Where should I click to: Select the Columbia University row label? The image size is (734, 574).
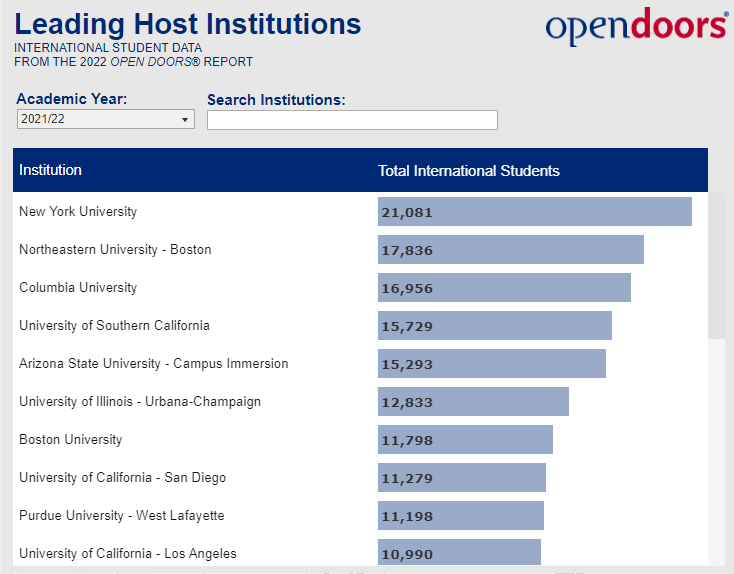tap(78, 287)
